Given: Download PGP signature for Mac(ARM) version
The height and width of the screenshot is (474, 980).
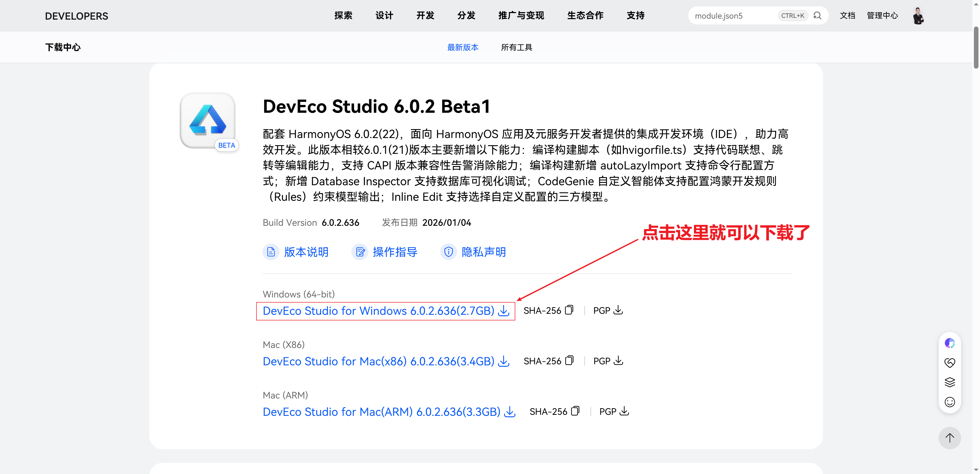Looking at the screenshot, I should [624, 411].
